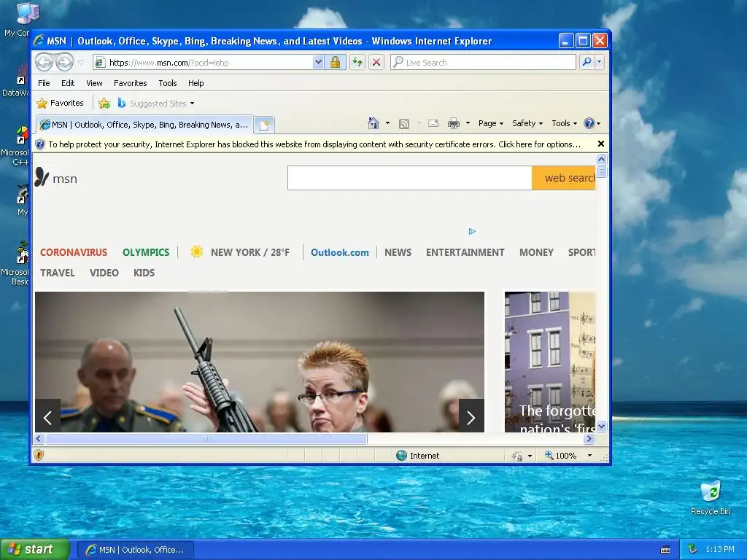
Task: Open the ENTERTAINMENT section link
Action: (465, 252)
